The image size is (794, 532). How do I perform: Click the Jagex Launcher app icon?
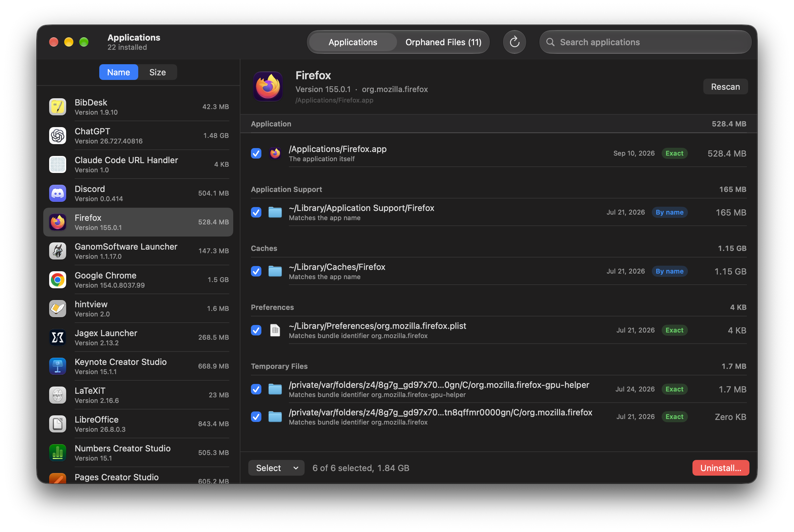click(58, 338)
